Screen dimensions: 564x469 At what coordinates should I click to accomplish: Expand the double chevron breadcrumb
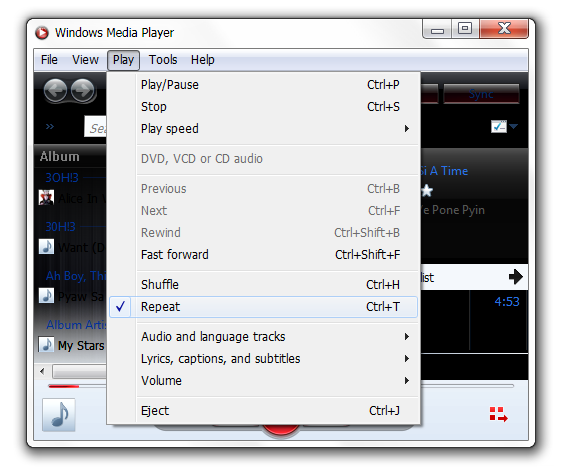pos(50,127)
